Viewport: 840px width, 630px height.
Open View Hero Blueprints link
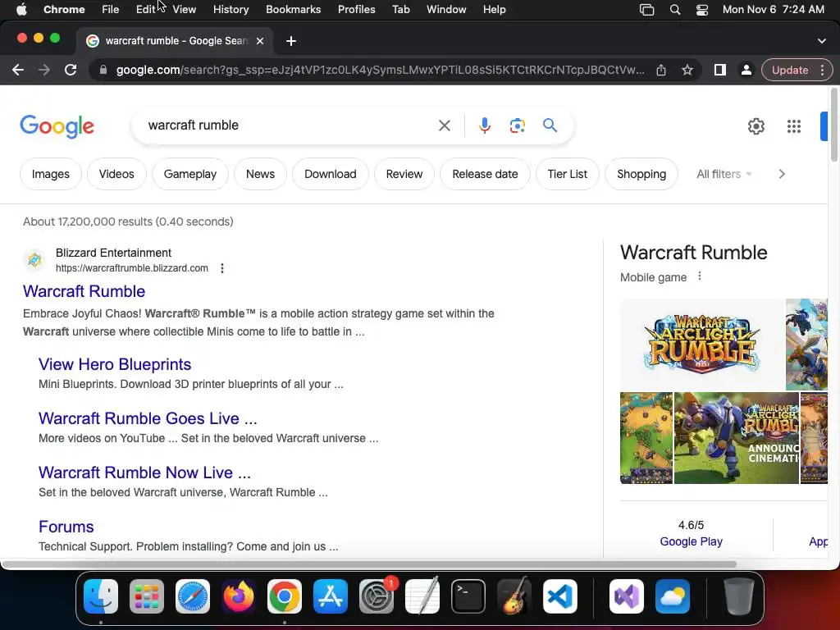(x=115, y=364)
